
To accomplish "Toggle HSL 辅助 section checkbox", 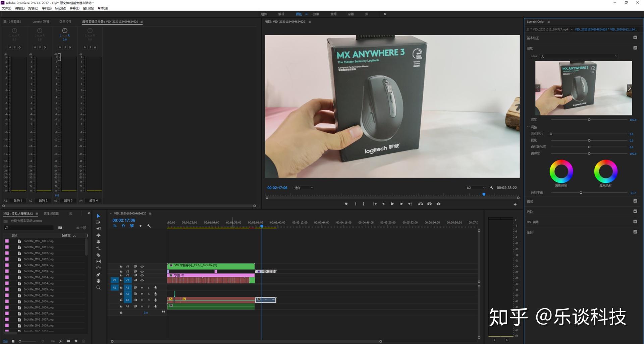I will point(635,221).
